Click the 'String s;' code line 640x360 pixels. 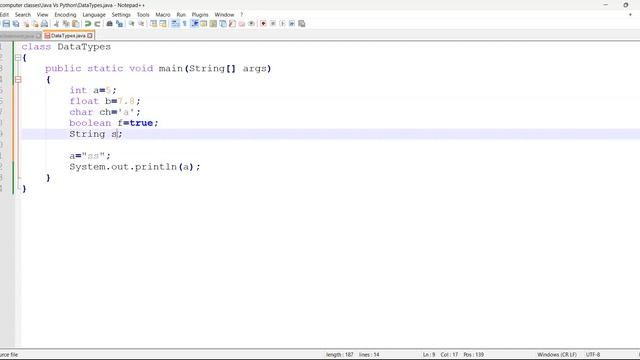(96, 134)
